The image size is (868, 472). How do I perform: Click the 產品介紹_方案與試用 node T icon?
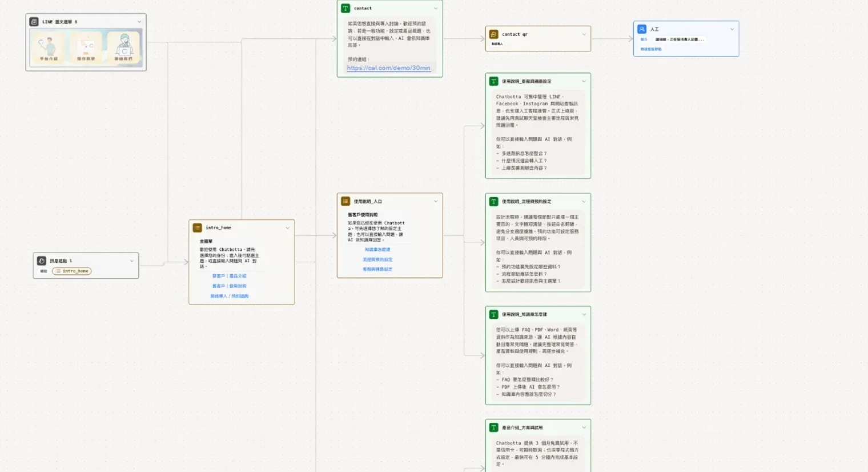[x=494, y=427]
